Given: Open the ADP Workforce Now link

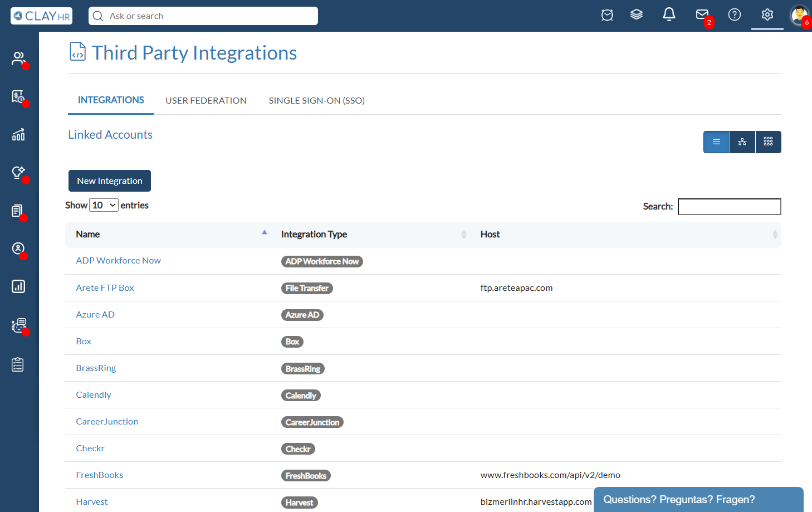Looking at the screenshot, I should [x=119, y=261].
